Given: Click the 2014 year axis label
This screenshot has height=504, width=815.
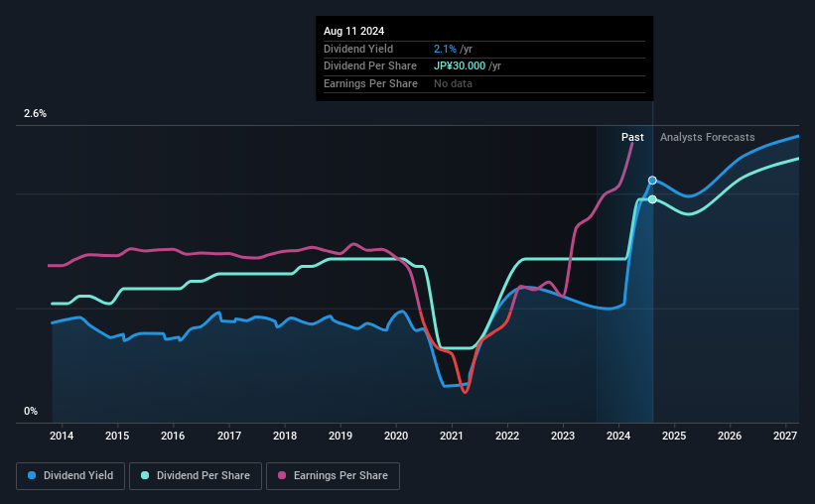Looking at the screenshot, I should [x=62, y=436].
